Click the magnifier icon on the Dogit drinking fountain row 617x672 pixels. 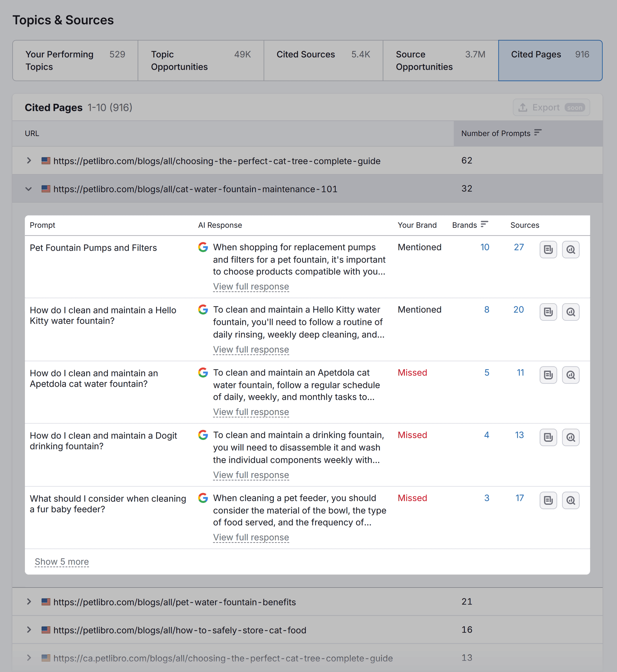coord(571,438)
